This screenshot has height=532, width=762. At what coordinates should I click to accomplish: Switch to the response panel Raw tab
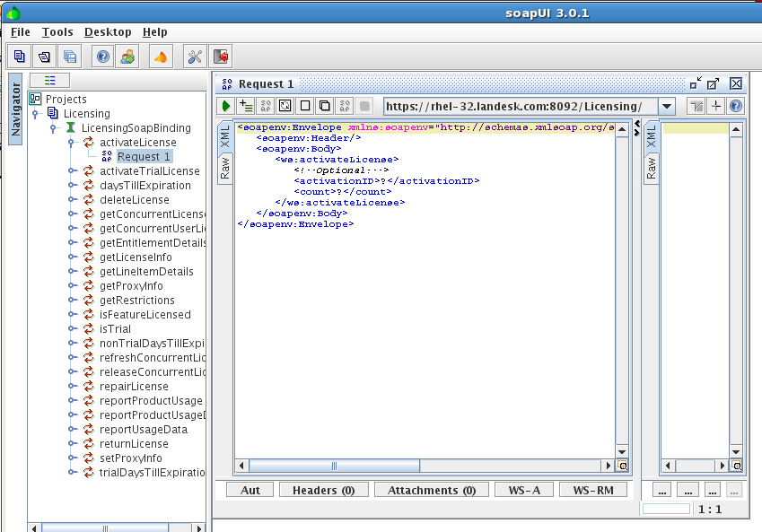pos(652,168)
